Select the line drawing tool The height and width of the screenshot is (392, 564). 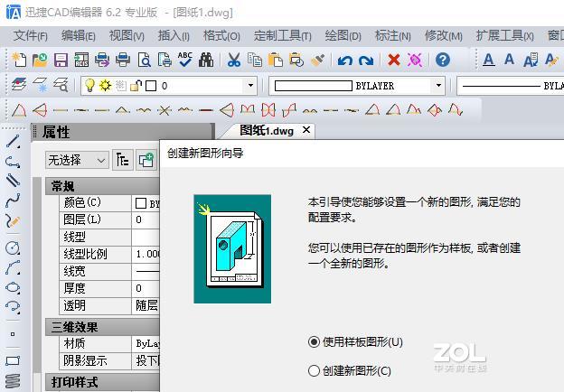tap(13, 142)
